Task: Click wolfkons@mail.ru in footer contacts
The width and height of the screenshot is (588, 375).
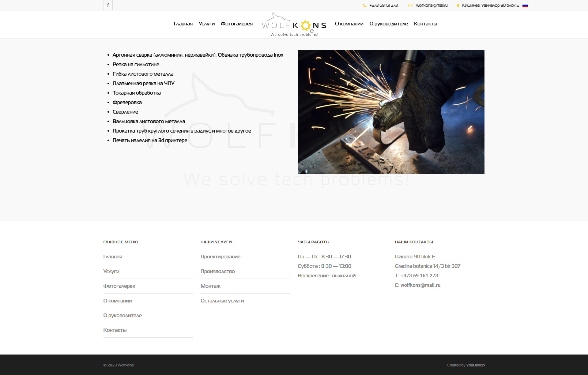Action: pos(420,285)
